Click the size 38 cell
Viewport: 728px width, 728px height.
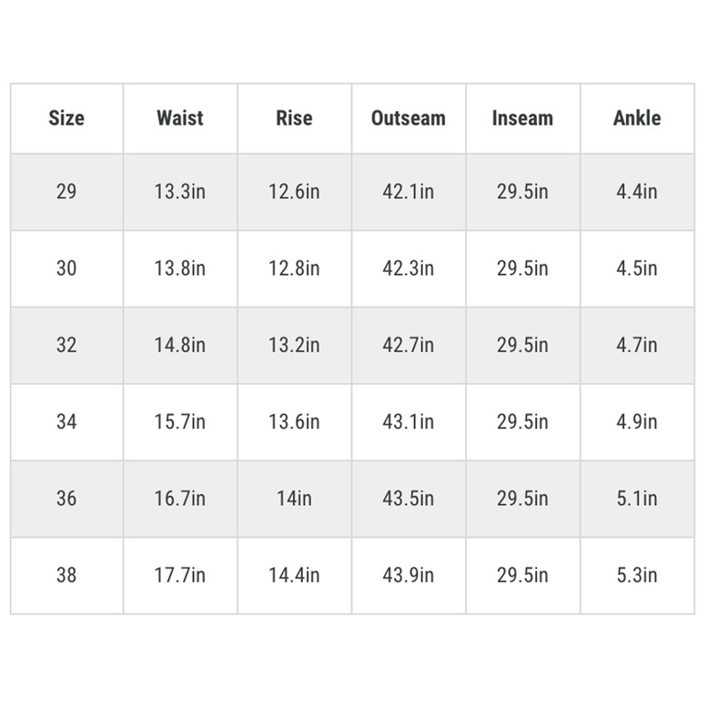pyautogui.click(x=66, y=575)
